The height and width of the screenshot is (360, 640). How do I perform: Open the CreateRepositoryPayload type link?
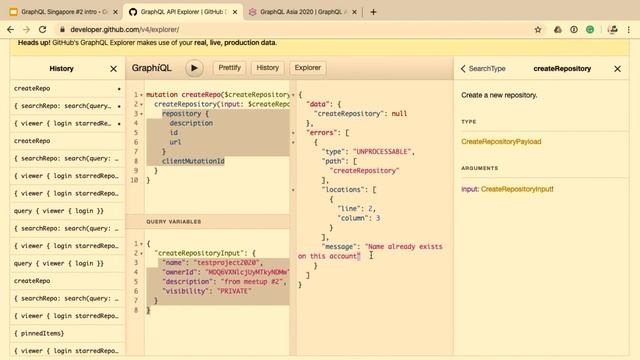click(x=501, y=142)
